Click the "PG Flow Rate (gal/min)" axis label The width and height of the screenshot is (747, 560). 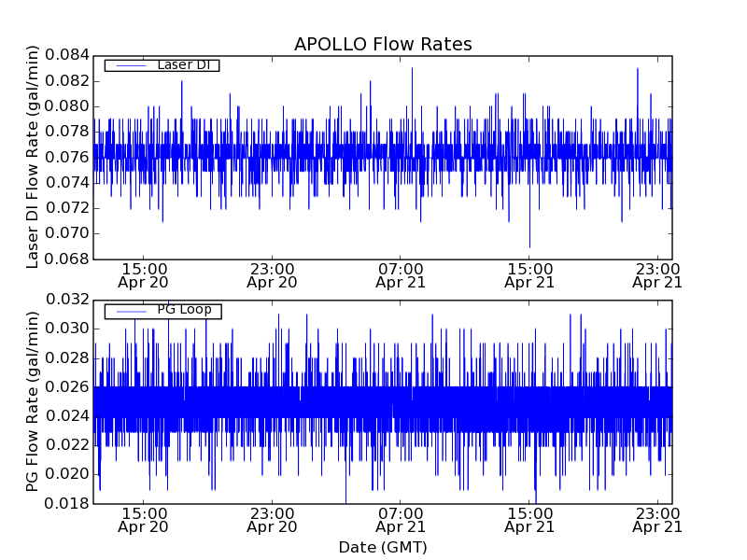[x=32, y=402]
